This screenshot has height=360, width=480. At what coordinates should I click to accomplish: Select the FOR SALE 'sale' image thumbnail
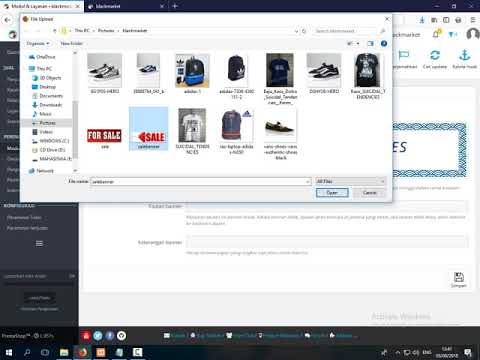[104, 135]
